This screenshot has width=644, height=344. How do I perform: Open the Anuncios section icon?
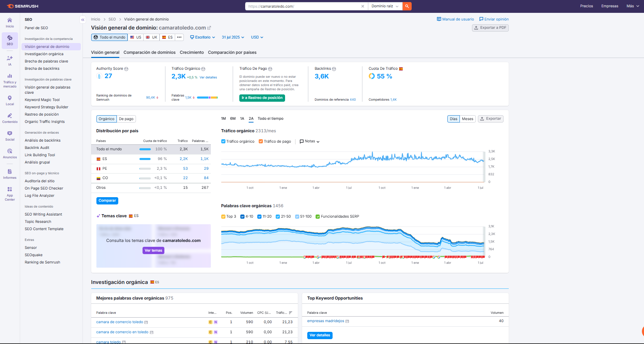coord(10,153)
